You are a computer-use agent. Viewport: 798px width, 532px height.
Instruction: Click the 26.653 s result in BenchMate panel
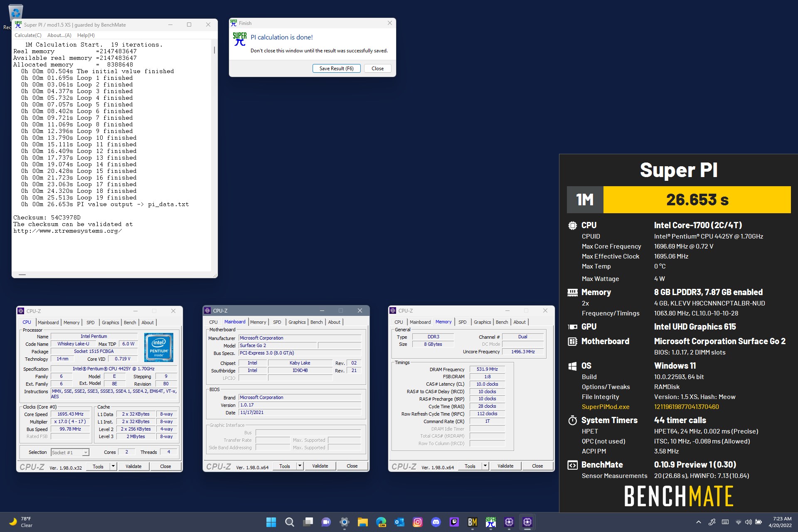point(697,200)
